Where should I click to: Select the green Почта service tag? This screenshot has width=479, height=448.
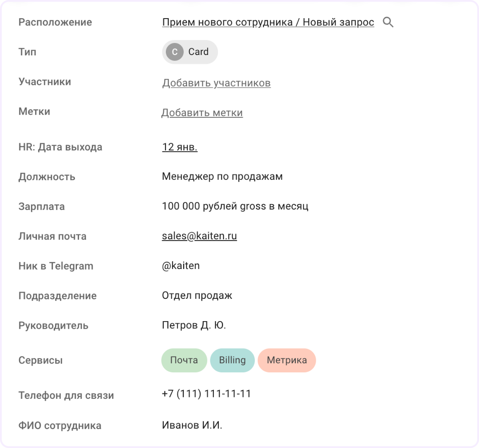184,360
